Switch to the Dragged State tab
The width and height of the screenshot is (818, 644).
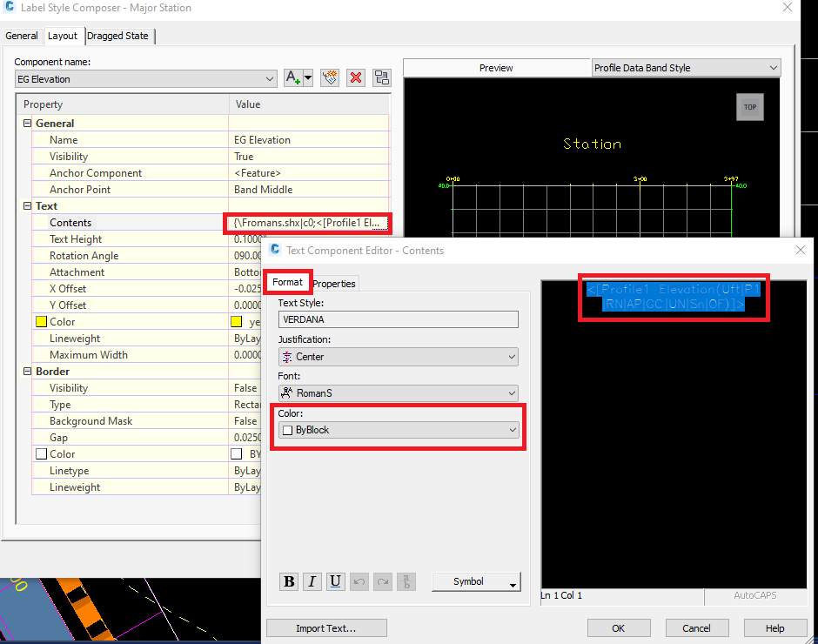pyautogui.click(x=120, y=36)
